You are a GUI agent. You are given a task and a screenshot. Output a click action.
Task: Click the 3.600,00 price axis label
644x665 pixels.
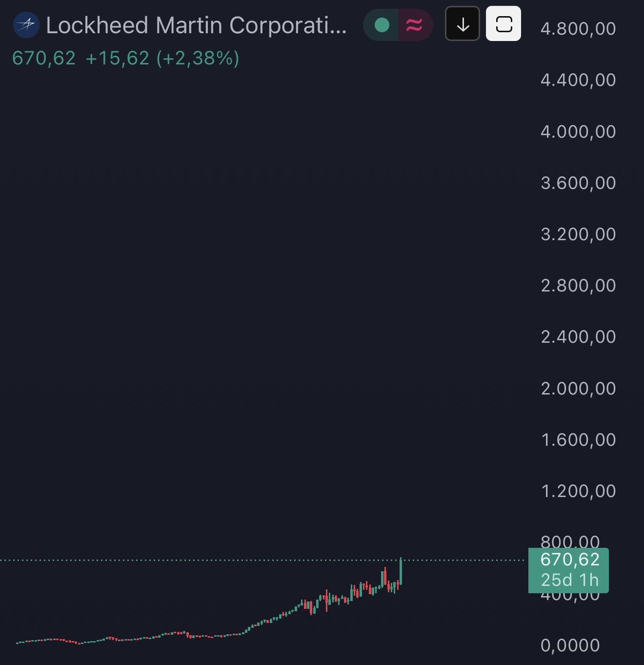click(x=578, y=183)
